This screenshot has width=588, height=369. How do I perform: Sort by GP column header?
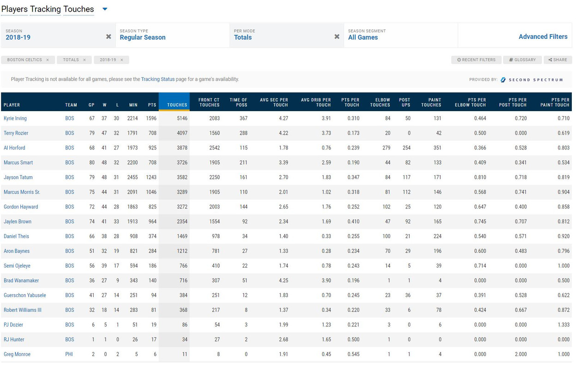[x=91, y=105]
